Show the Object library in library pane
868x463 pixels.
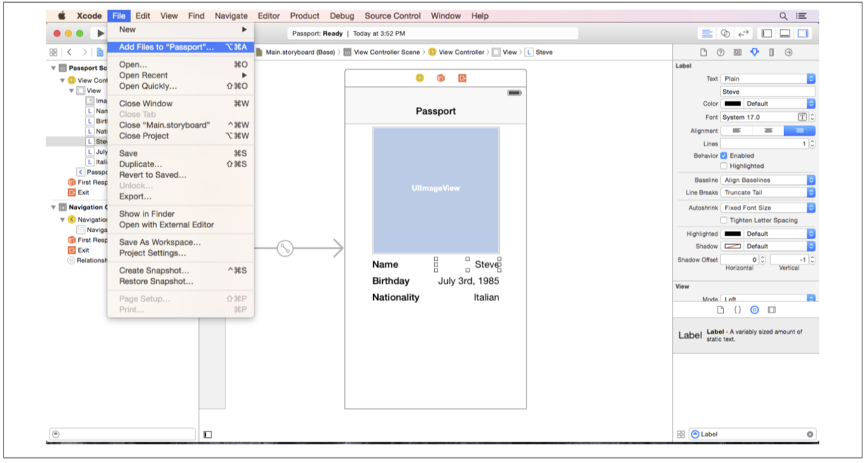[x=754, y=310]
